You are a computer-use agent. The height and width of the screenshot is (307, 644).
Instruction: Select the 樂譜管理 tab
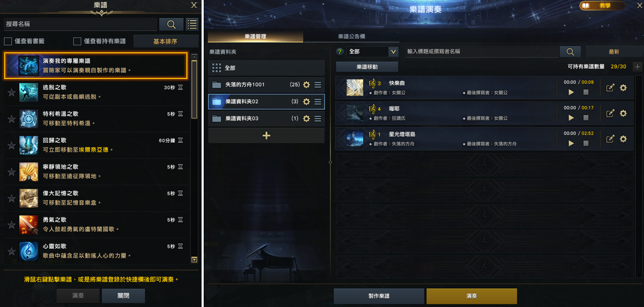click(x=256, y=37)
